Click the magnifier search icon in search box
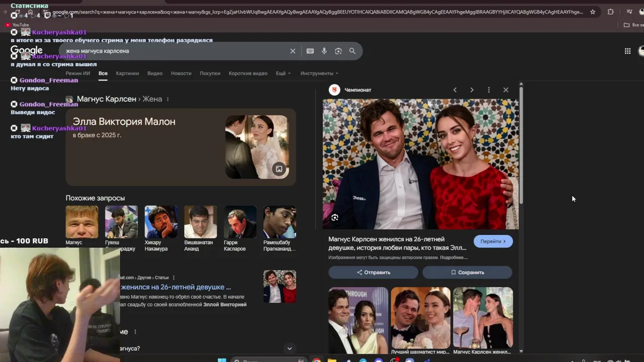644x362 pixels. (x=352, y=51)
